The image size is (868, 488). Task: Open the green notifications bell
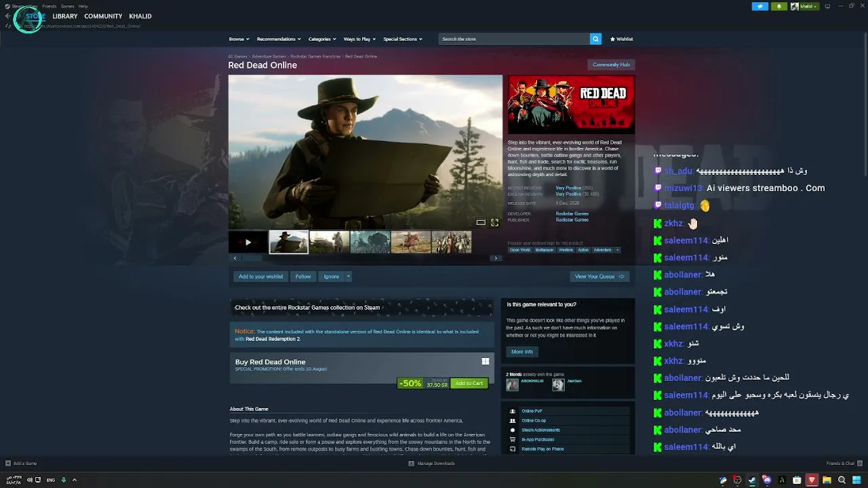pyautogui.click(x=779, y=6)
